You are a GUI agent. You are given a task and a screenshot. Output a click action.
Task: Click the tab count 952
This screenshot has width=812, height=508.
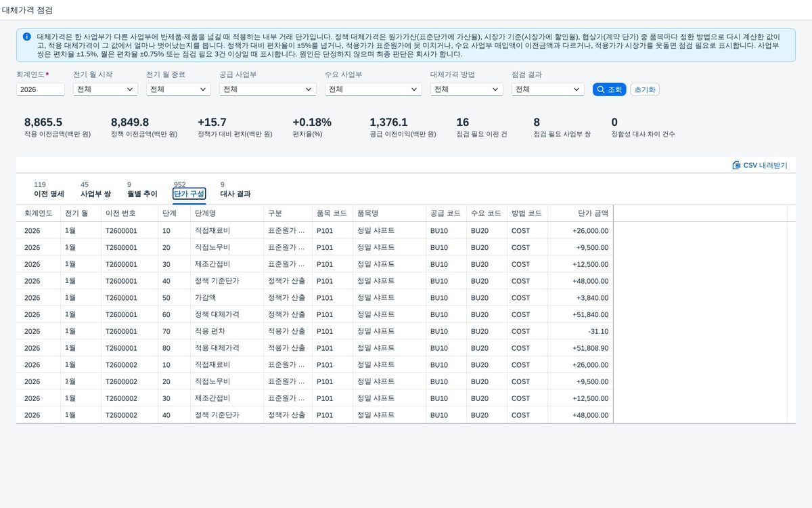pyautogui.click(x=179, y=184)
